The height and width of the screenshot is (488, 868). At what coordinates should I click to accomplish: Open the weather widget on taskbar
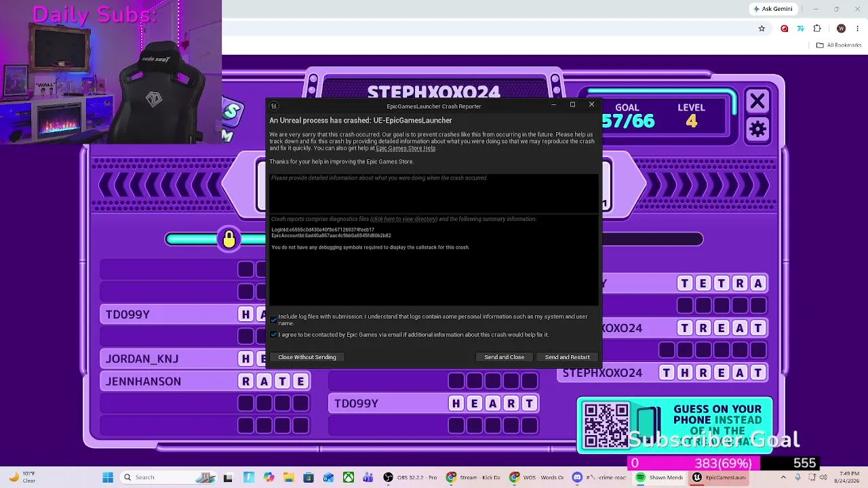click(x=22, y=477)
